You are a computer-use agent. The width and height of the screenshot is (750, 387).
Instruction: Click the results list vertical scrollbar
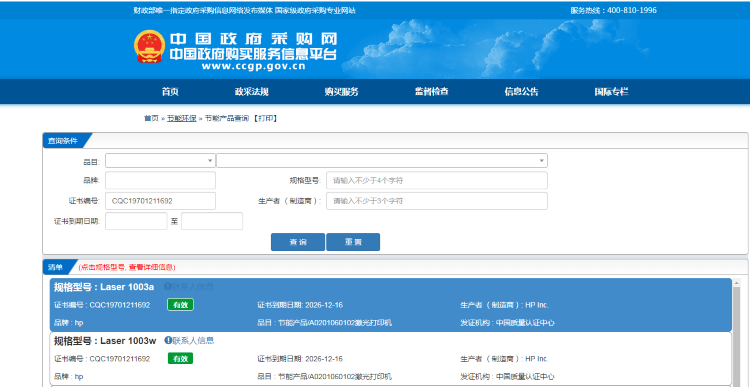click(x=737, y=332)
